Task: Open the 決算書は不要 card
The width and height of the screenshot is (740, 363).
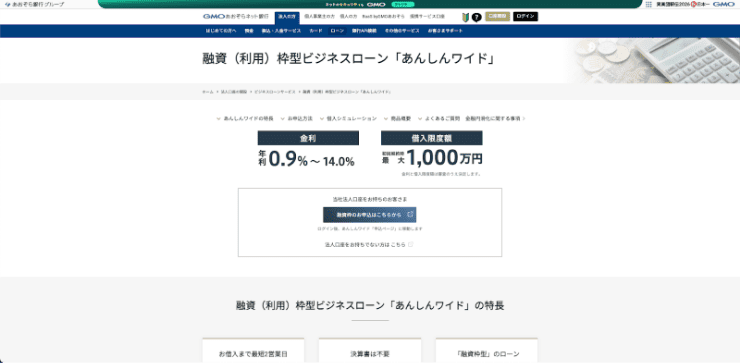Action: coord(370,351)
